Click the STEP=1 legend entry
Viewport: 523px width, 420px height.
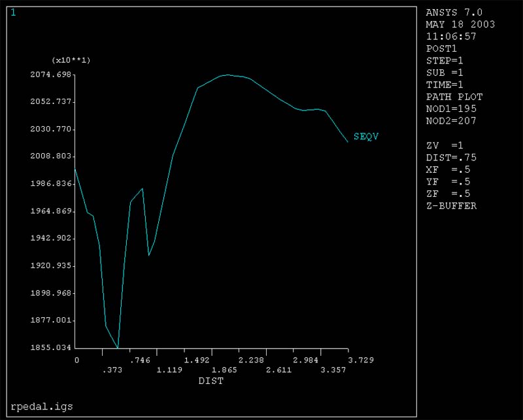click(445, 60)
